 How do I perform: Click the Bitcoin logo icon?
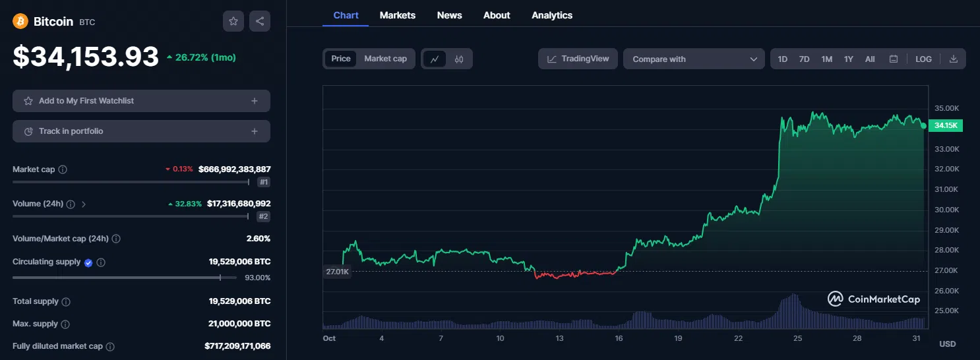[x=20, y=21]
